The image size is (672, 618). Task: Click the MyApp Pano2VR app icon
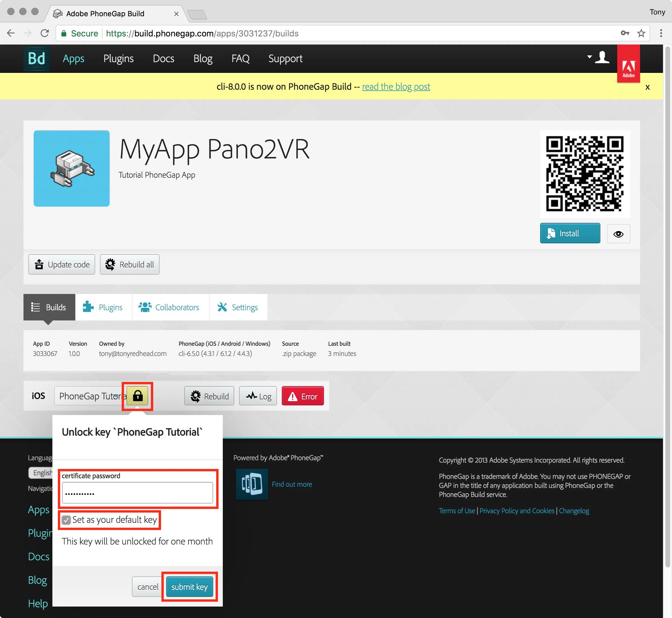tap(72, 168)
